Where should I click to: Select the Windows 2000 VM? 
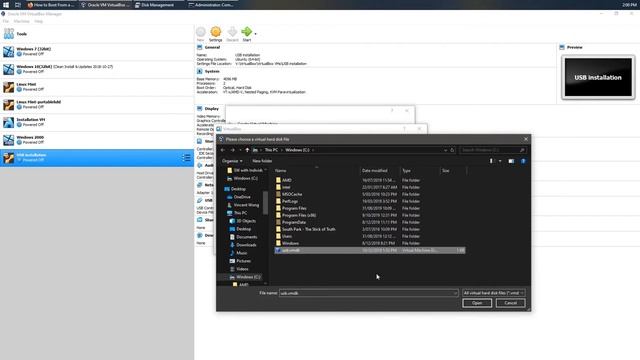coord(97,140)
